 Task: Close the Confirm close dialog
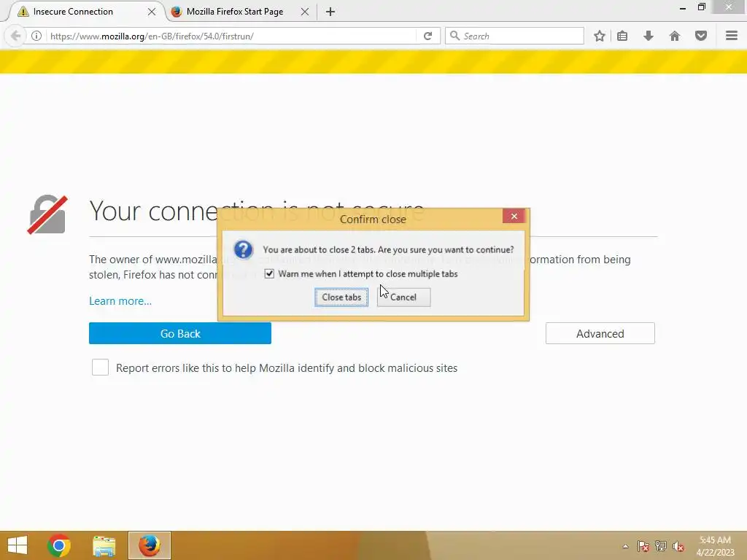(514, 216)
